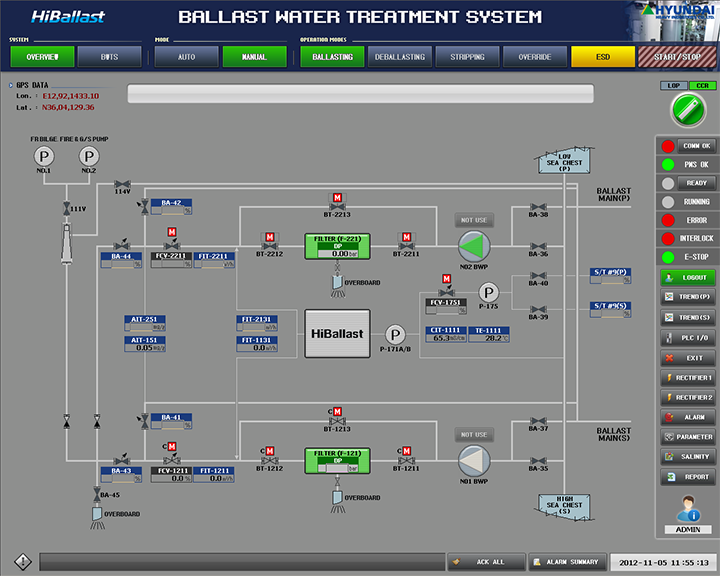Click the High Sea Chest (S) symbol
The image size is (720, 576).
tap(564, 507)
